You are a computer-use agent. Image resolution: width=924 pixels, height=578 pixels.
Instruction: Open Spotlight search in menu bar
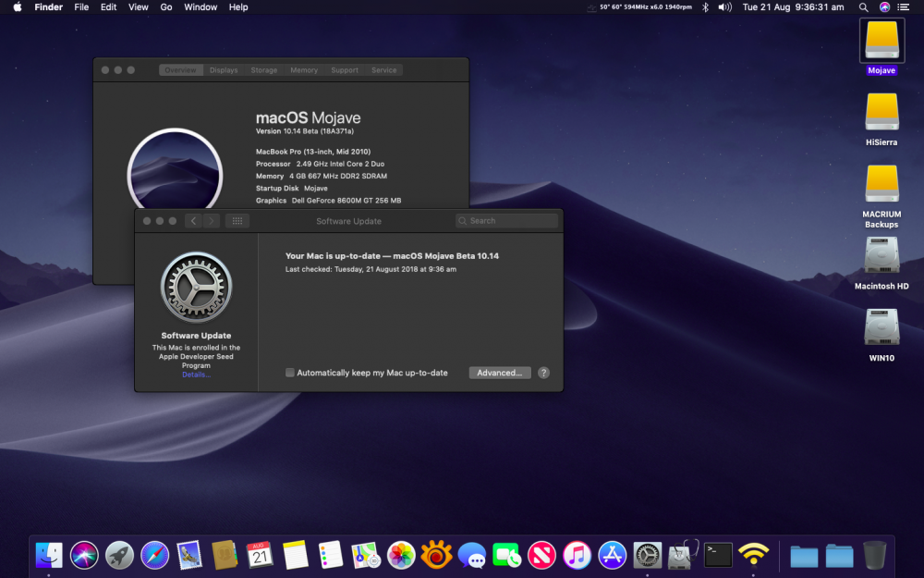point(863,7)
